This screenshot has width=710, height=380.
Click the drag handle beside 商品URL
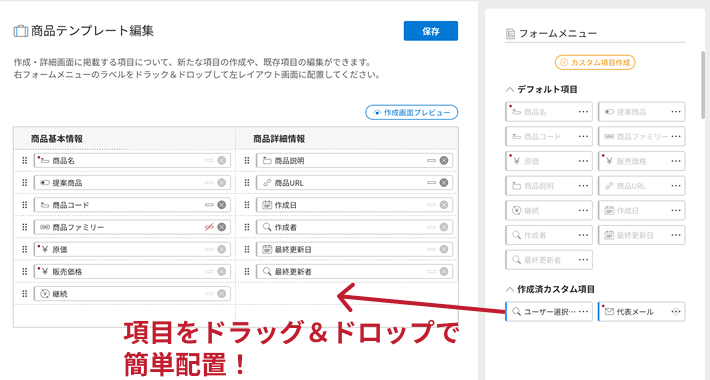(247, 183)
